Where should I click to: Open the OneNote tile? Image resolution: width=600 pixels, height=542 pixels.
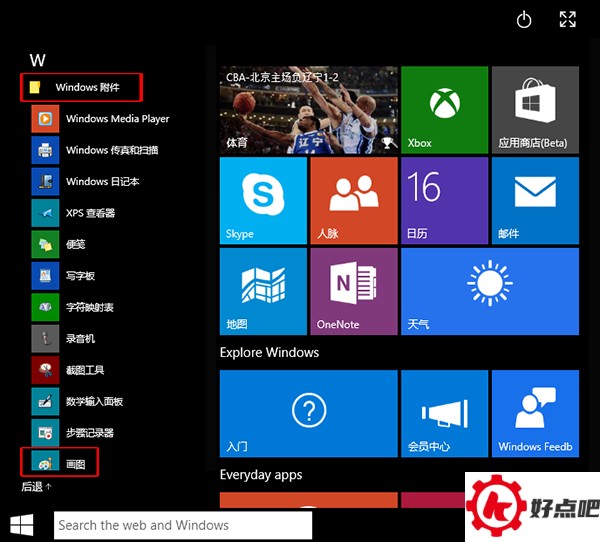click(x=354, y=291)
